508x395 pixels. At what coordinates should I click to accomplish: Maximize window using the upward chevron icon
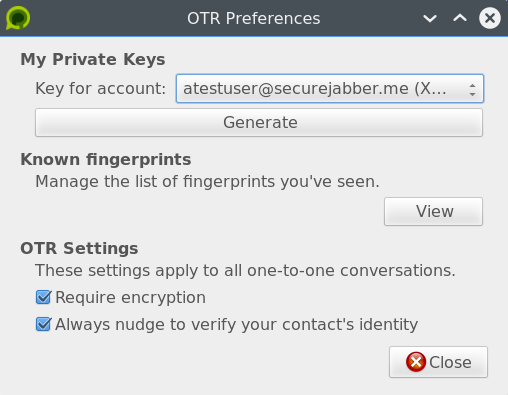point(460,18)
